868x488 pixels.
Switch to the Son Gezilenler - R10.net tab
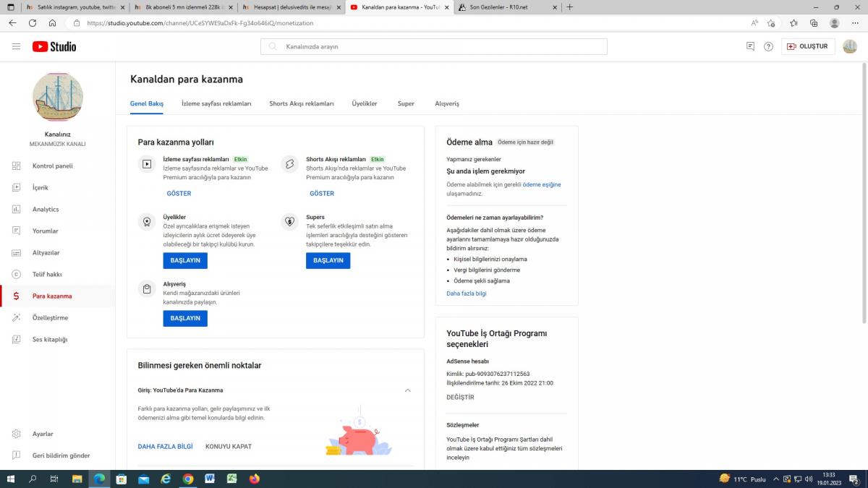point(509,7)
